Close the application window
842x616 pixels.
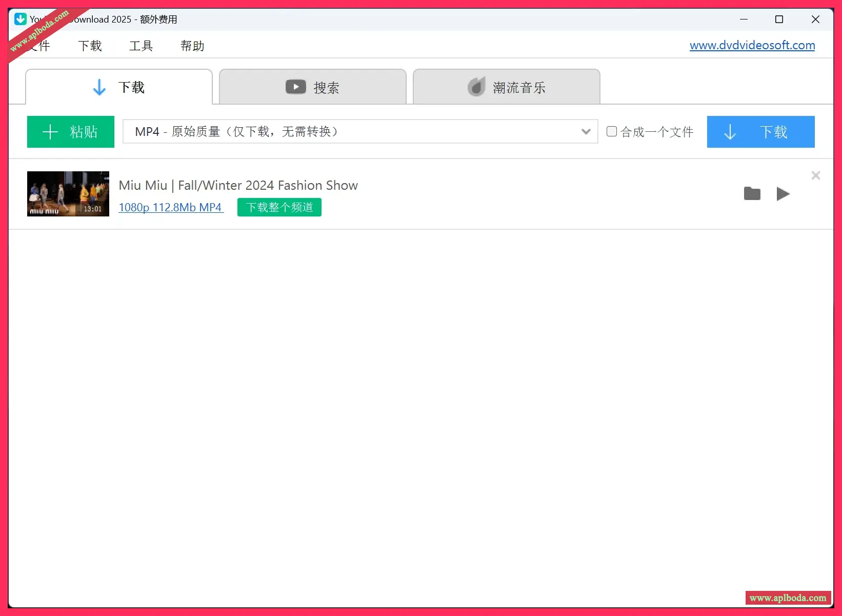(x=815, y=19)
